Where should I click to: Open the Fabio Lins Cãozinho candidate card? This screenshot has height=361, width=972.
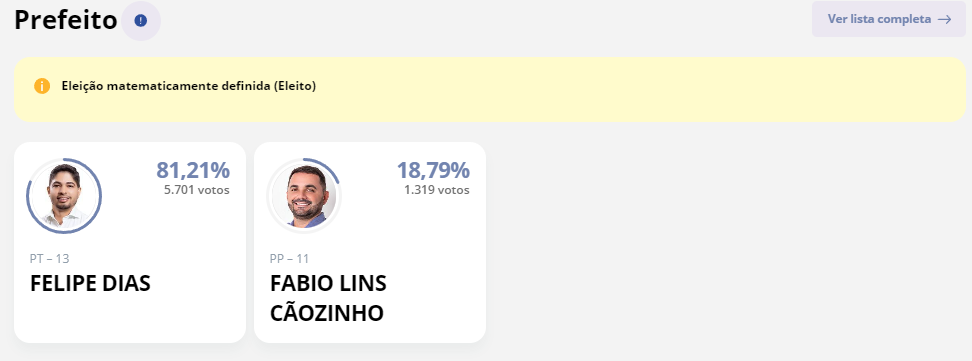click(x=370, y=242)
